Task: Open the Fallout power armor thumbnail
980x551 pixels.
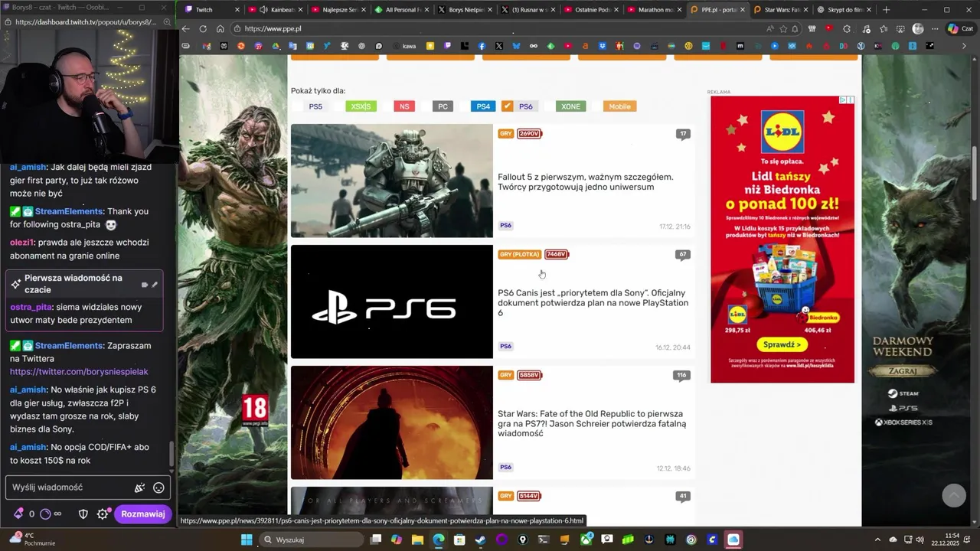Action: click(391, 181)
